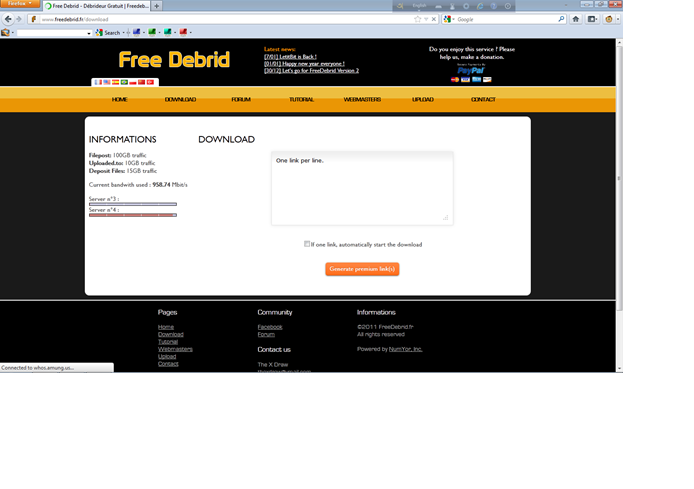
Task: Click the browser back arrow button
Action: [8, 19]
